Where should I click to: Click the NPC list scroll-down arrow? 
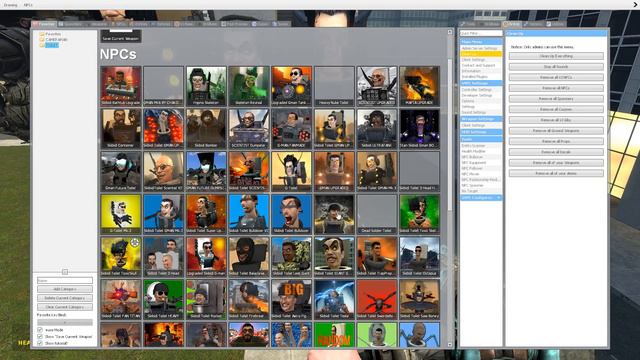tap(450, 345)
